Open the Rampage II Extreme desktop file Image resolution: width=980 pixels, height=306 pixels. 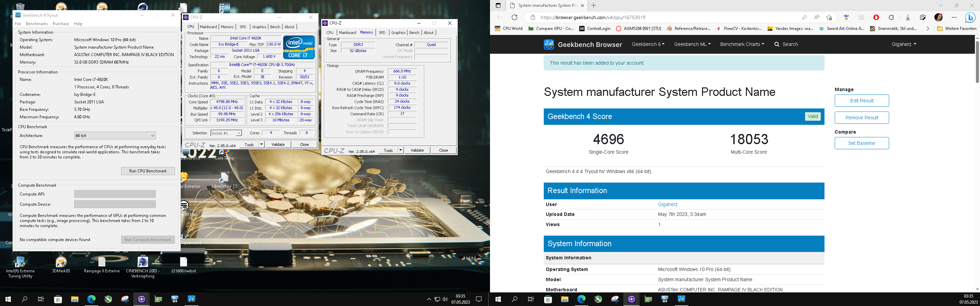coord(102,265)
